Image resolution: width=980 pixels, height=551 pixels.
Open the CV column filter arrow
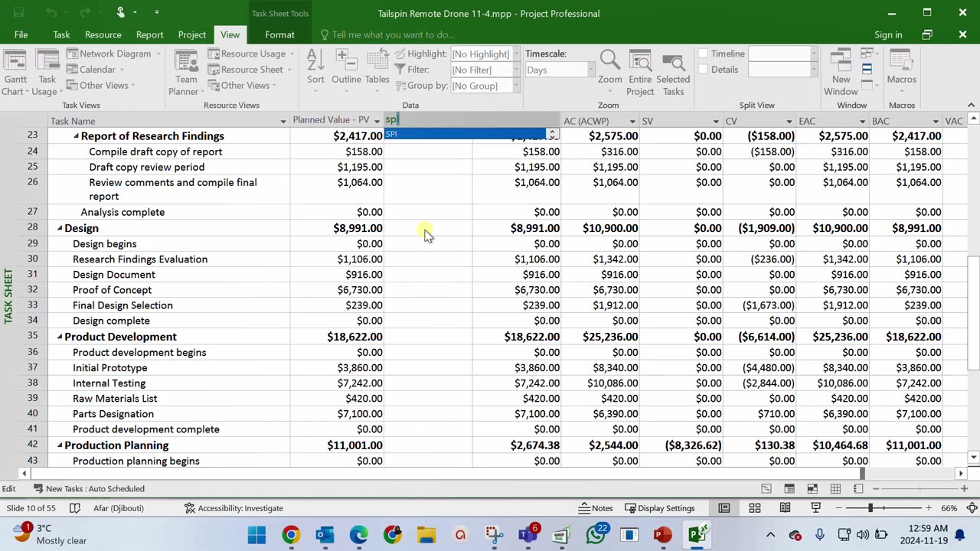(x=789, y=121)
